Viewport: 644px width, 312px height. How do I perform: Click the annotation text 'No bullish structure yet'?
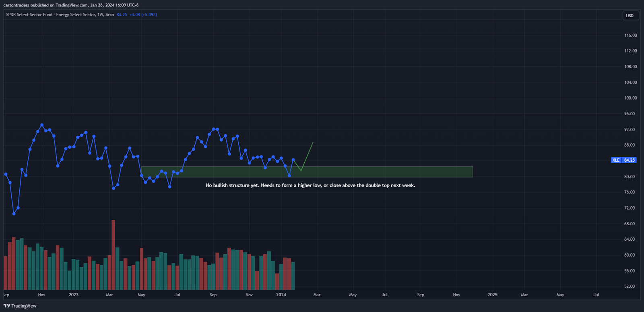232,185
